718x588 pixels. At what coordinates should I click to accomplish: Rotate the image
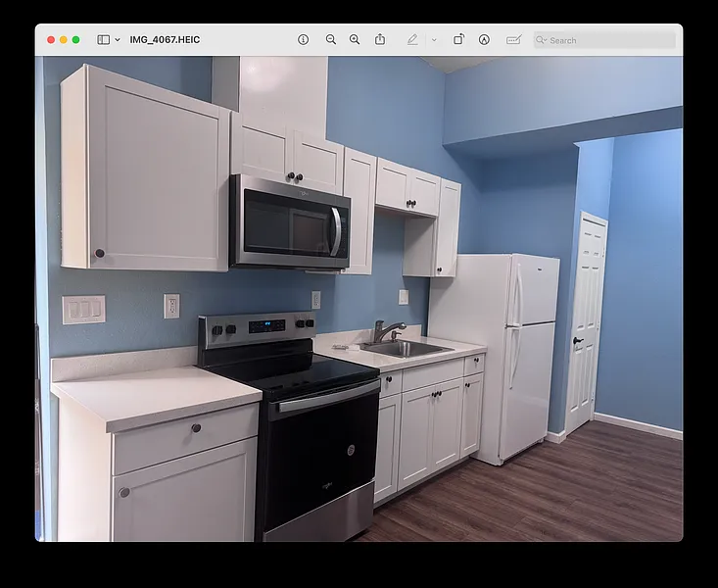coord(458,39)
